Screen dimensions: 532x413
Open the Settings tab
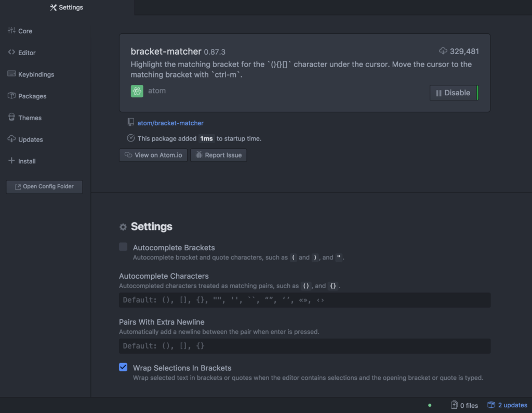[x=66, y=7]
